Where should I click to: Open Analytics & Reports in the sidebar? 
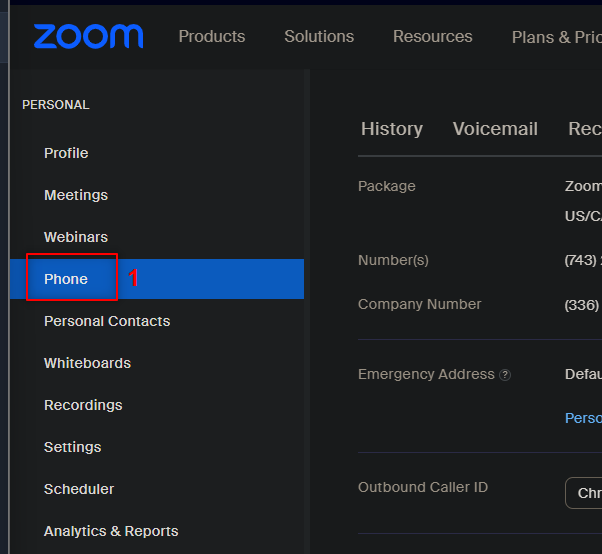tap(111, 531)
